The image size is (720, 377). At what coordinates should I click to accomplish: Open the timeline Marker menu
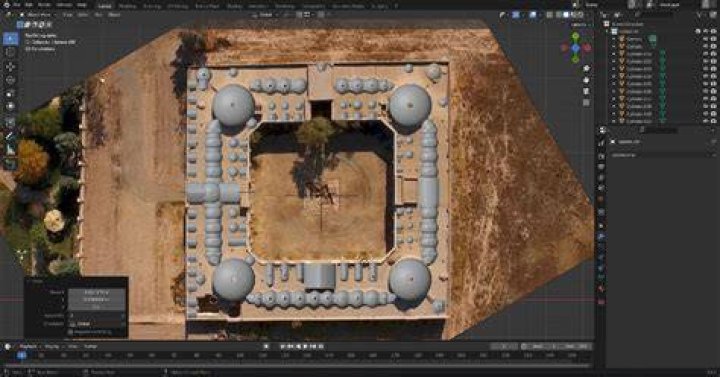click(90, 347)
